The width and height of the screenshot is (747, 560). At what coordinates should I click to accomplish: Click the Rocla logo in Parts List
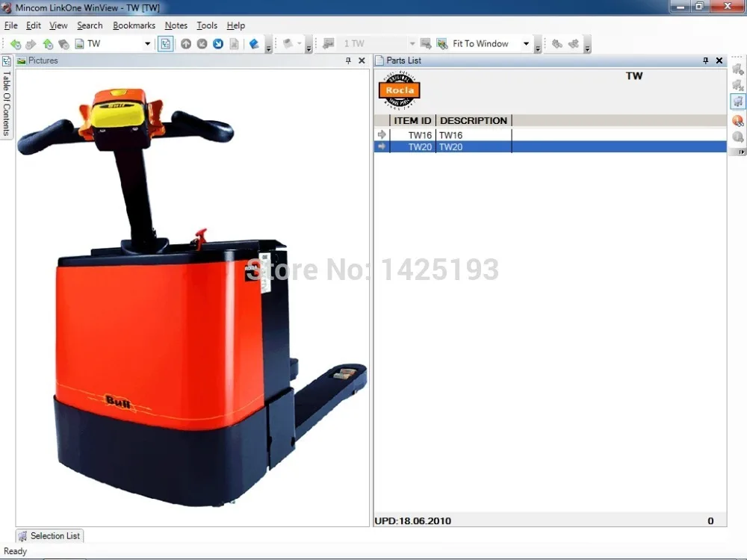tap(399, 90)
